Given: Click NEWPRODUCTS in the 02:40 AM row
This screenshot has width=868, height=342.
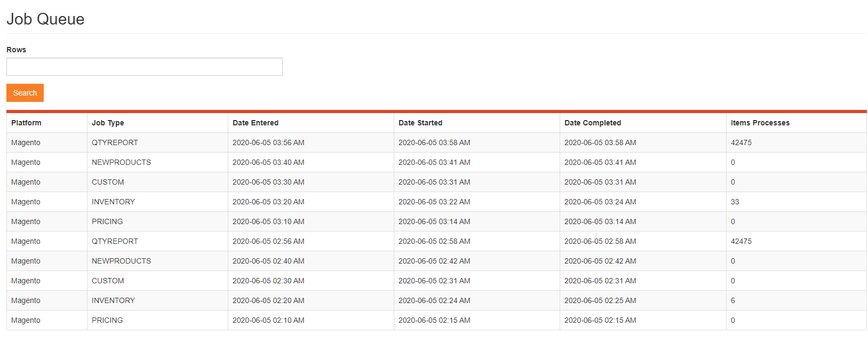Looking at the screenshot, I should coord(121,261).
